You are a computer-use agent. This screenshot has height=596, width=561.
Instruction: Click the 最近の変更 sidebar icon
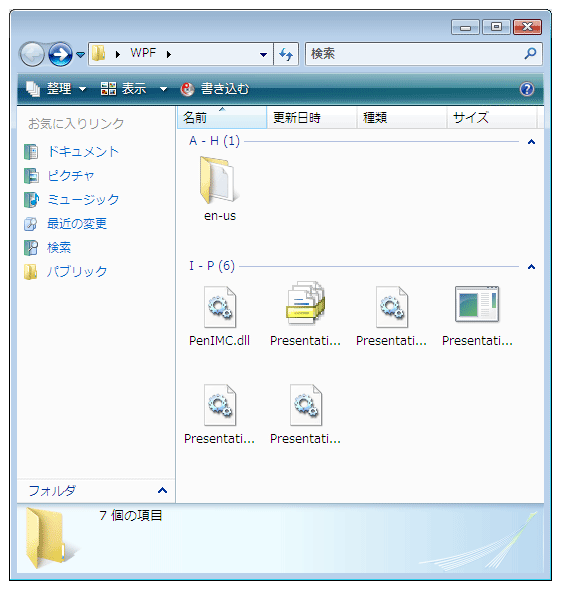click(30, 224)
